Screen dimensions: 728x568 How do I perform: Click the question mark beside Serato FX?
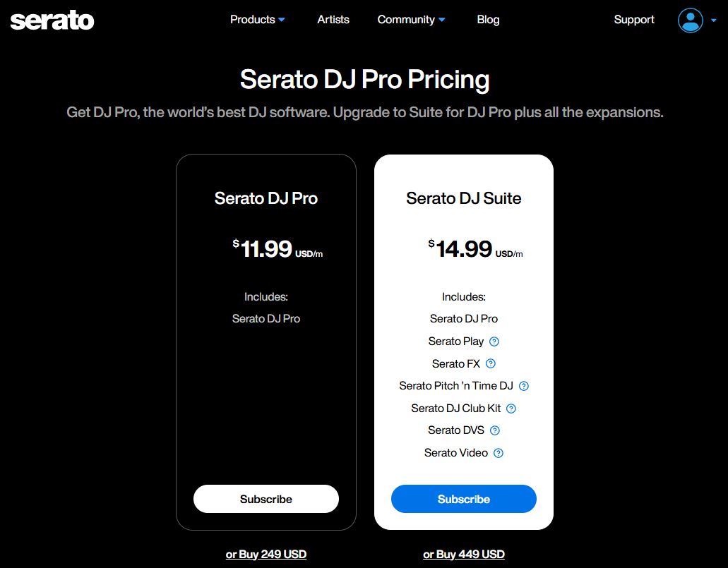[492, 363]
